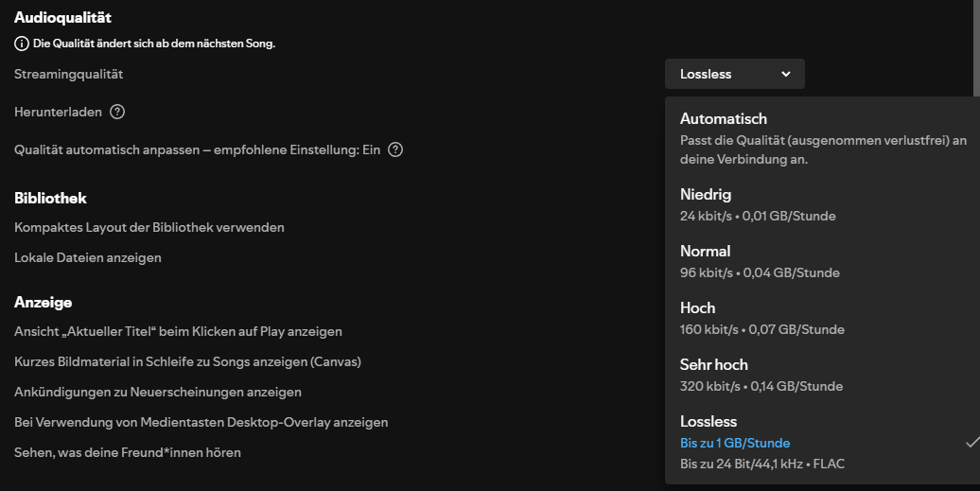Select Normal 96 kbit/s quality
Screen dimensions: 980x491
point(706,252)
